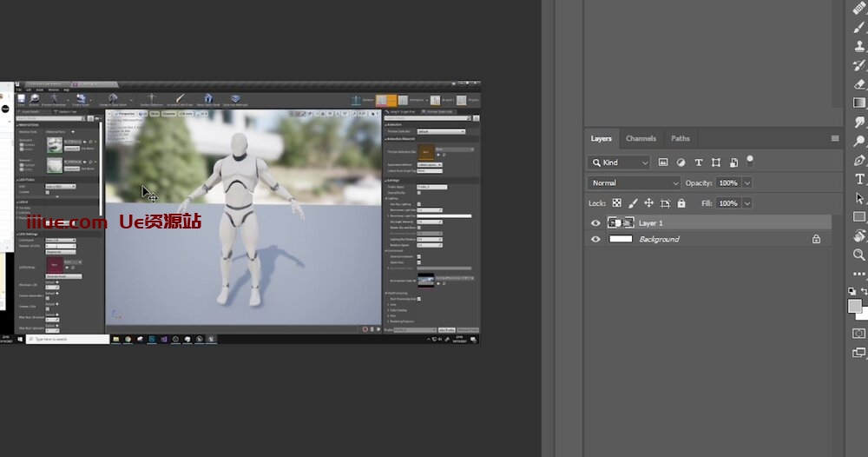Toggle visibility of the Background layer
Viewport: 868px width, 457px height.
tap(595, 239)
